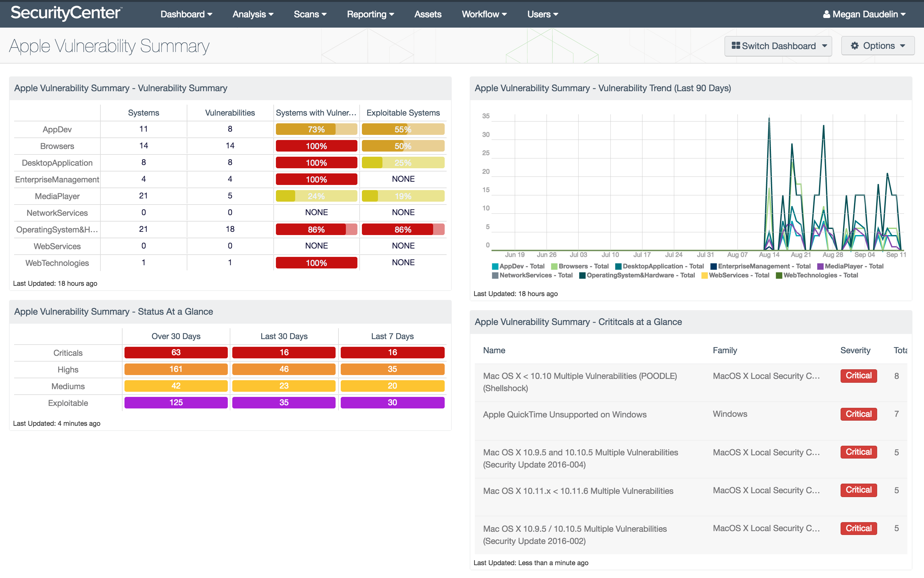
Task: Click the grid icon on Switch Dashboard
Action: click(735, 46)
